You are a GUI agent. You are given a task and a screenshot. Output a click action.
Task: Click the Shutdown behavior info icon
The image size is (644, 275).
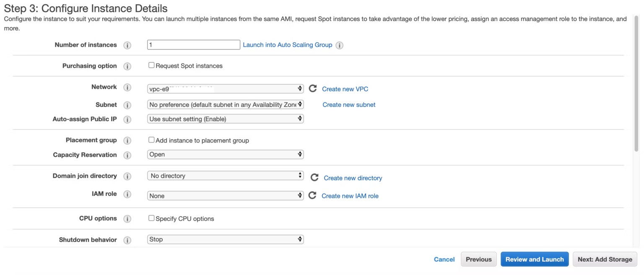point(127,240)
